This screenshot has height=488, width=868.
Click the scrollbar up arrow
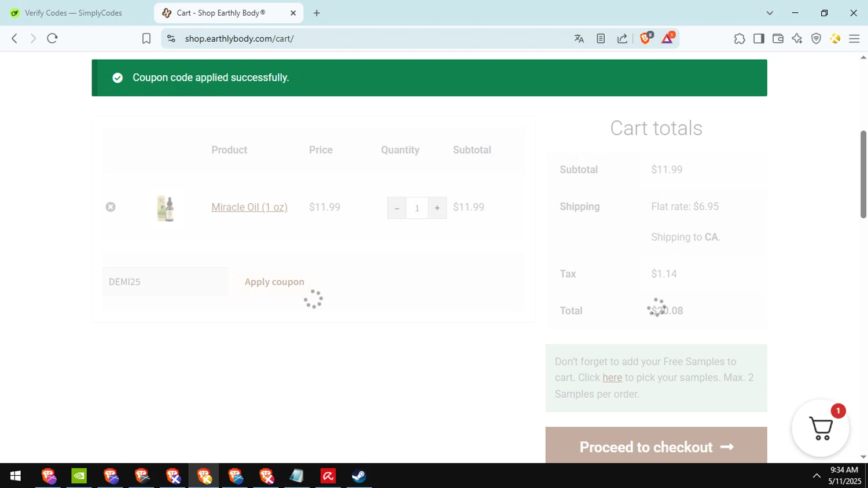[863, 57]
